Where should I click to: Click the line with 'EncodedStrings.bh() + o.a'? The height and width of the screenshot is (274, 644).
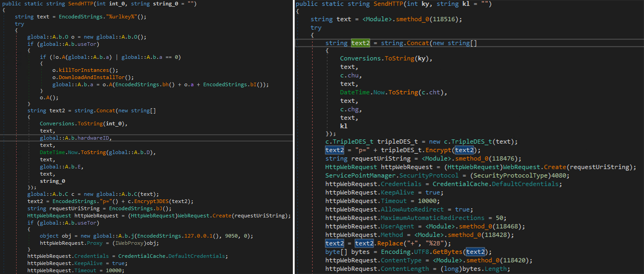pos(161,84)
